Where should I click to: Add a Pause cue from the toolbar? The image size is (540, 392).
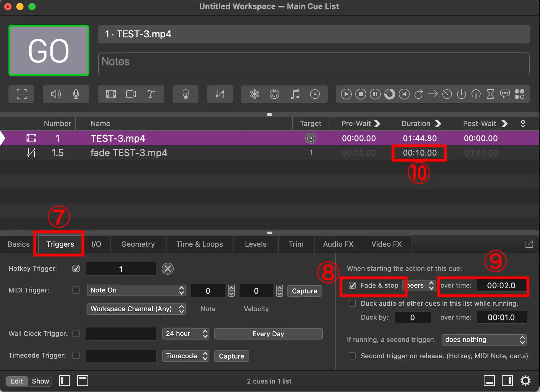375,94
